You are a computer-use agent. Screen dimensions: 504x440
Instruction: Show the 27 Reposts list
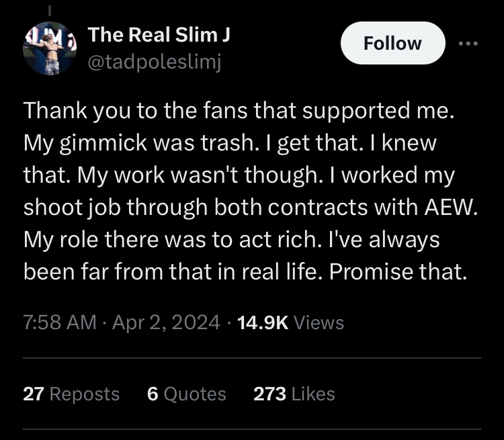click(71, 394)
